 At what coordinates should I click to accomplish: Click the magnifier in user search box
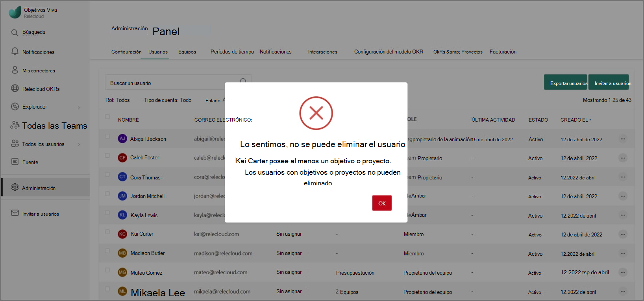243,81
